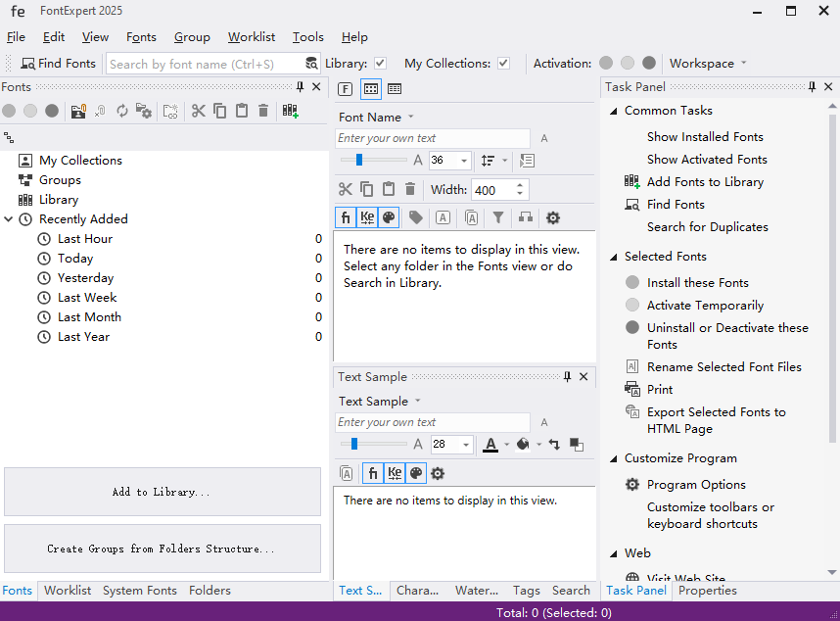Click the settings gear in font list toolbar
Viewport: 840px width, 621px height.
pos(553,217)
